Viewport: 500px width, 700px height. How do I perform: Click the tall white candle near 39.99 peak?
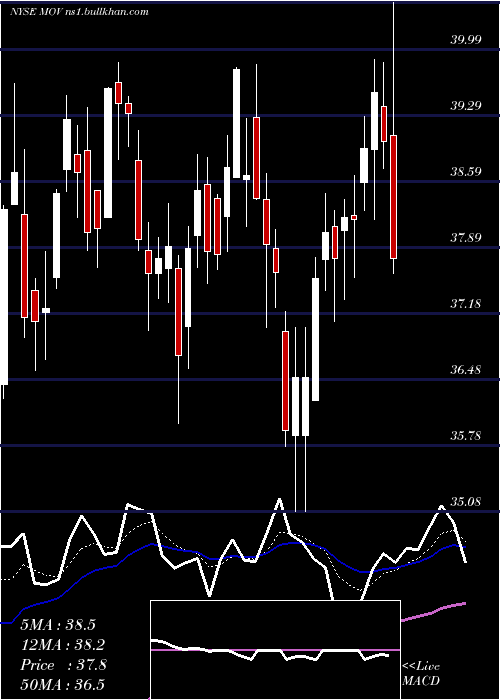pos(236,123)
